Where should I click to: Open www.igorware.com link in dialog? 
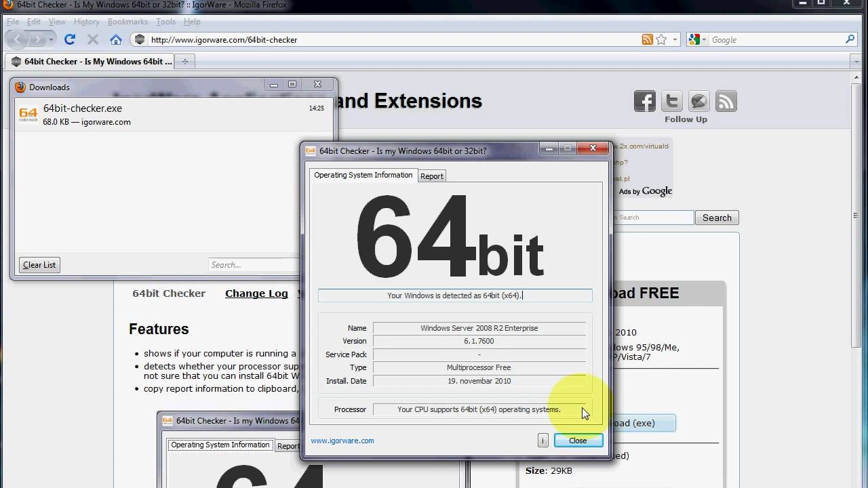point(342,441)
